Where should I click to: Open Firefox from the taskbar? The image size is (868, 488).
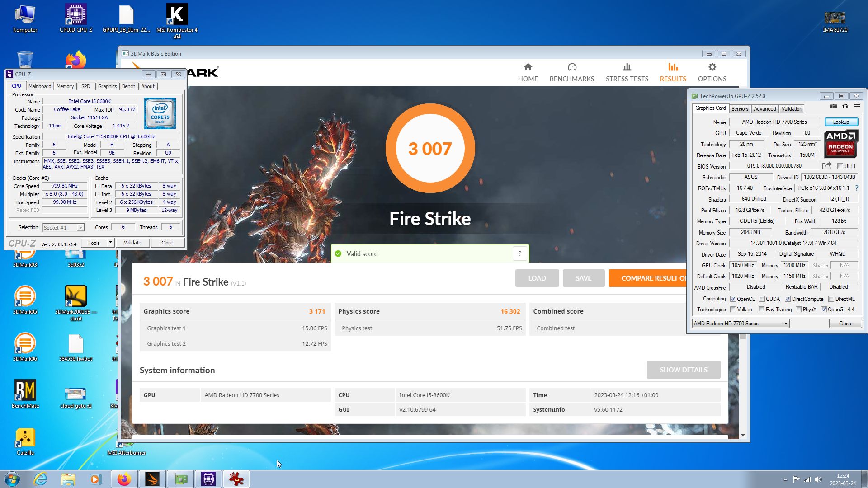pos(124,479)
